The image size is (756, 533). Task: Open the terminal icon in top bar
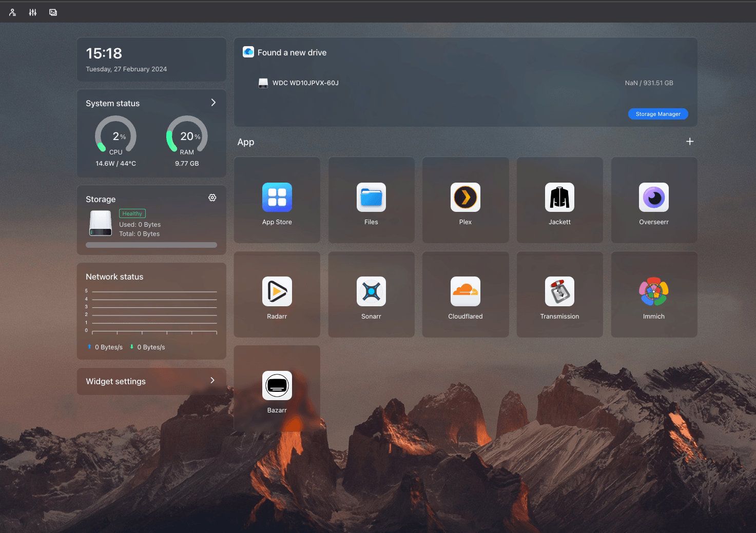coord(53,12)
